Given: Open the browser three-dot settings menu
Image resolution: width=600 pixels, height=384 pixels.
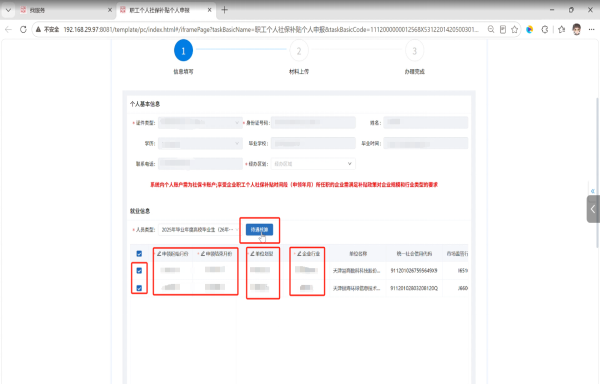Looking at the screenshot, I should tap(592, 29).
